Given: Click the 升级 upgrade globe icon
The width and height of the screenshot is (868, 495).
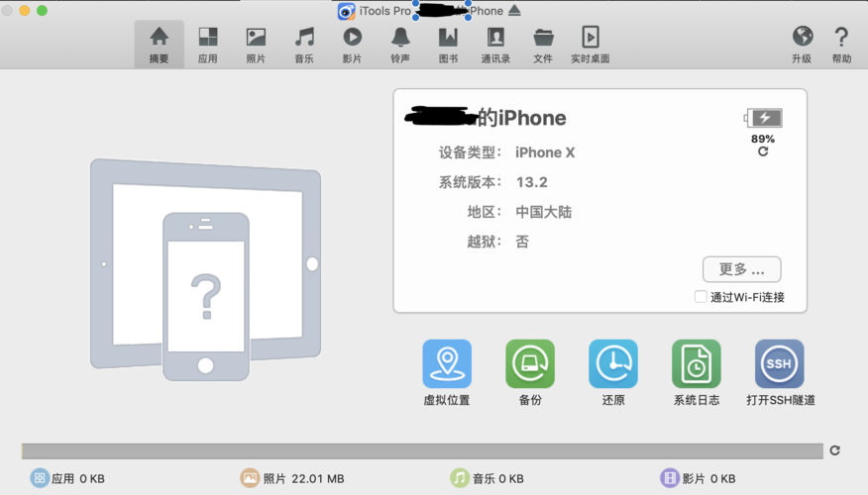Looking at the screenshot, I should coord(803,37).
